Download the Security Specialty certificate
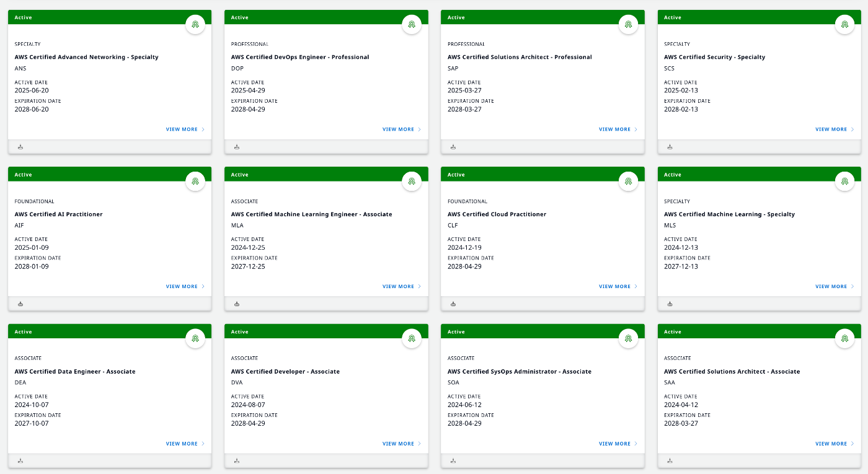 (x=670, y=147)
